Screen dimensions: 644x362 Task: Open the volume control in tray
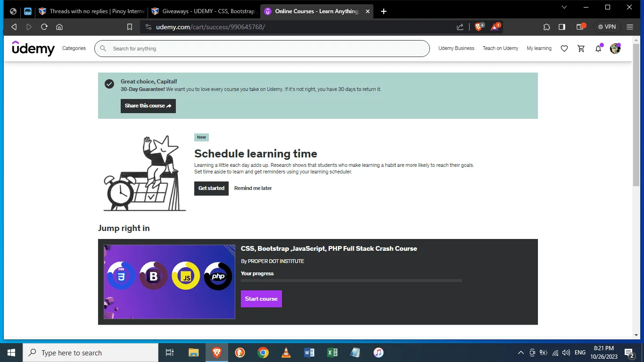[x=566, y=353]
